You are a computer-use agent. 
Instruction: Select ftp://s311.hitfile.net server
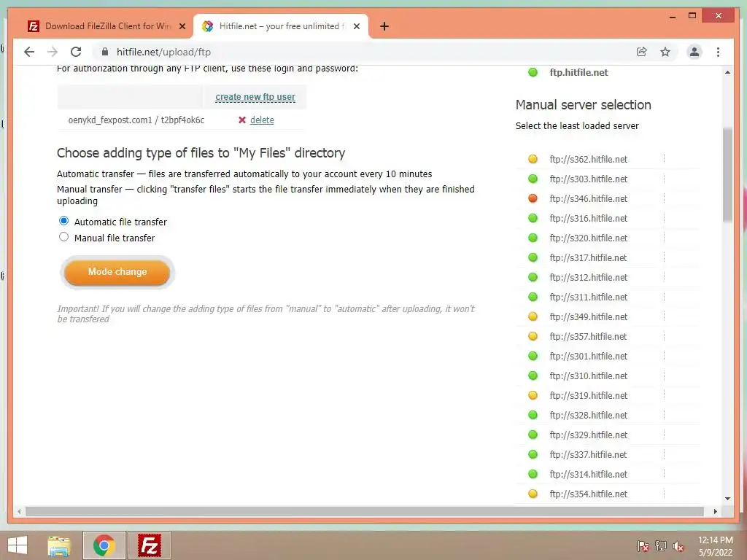pos(589,297)
